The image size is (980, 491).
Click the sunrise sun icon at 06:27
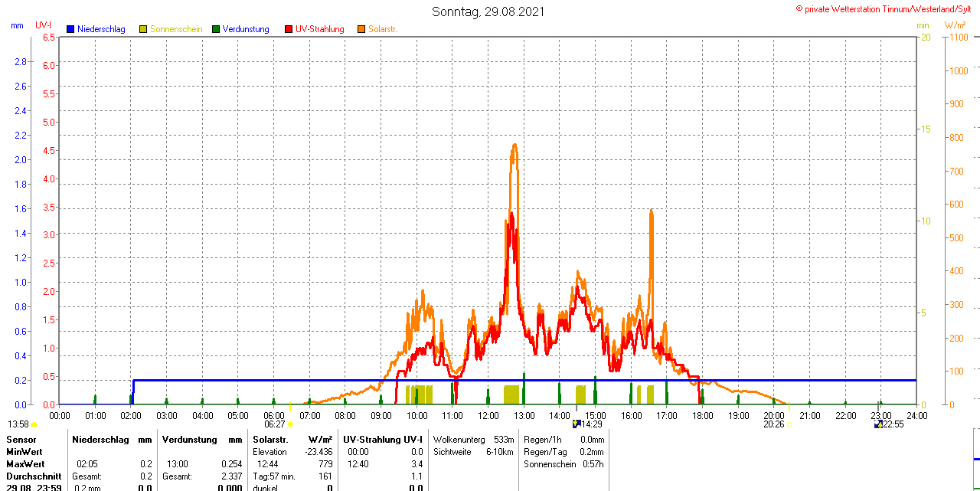coord(290,424)
